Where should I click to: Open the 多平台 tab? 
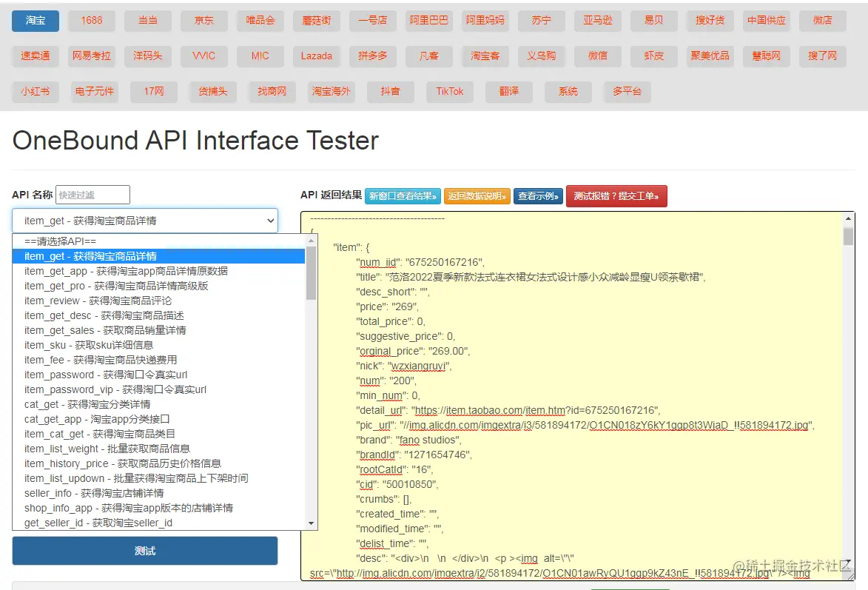tap(627, 91)
